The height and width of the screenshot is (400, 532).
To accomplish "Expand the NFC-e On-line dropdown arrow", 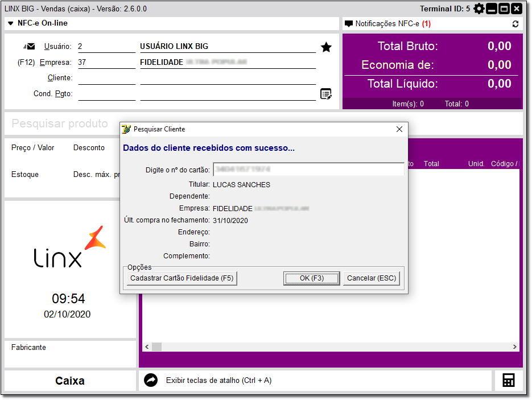I will coord(10,23).
